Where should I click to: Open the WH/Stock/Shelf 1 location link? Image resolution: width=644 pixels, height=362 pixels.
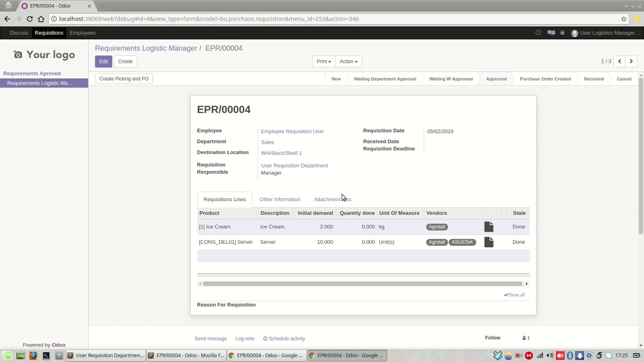click(x=281, y=153)
